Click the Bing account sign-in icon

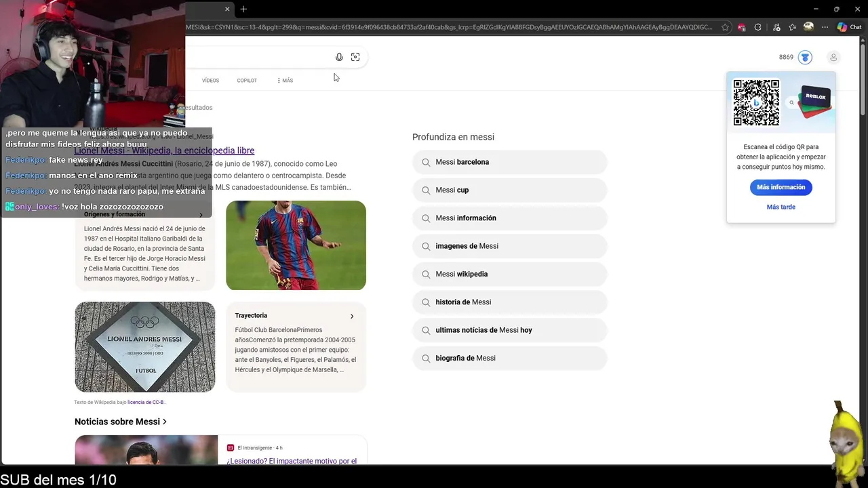click(x=833, y=58)
